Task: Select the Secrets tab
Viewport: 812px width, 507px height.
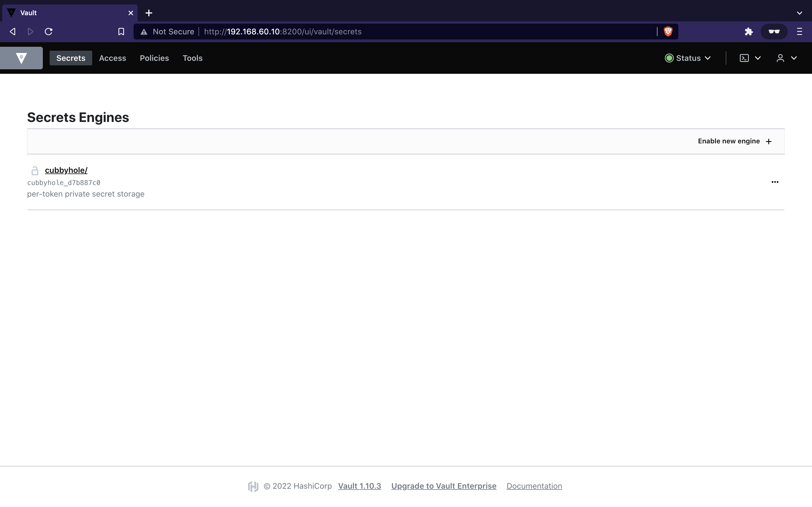Action: [x=71, y=58]
